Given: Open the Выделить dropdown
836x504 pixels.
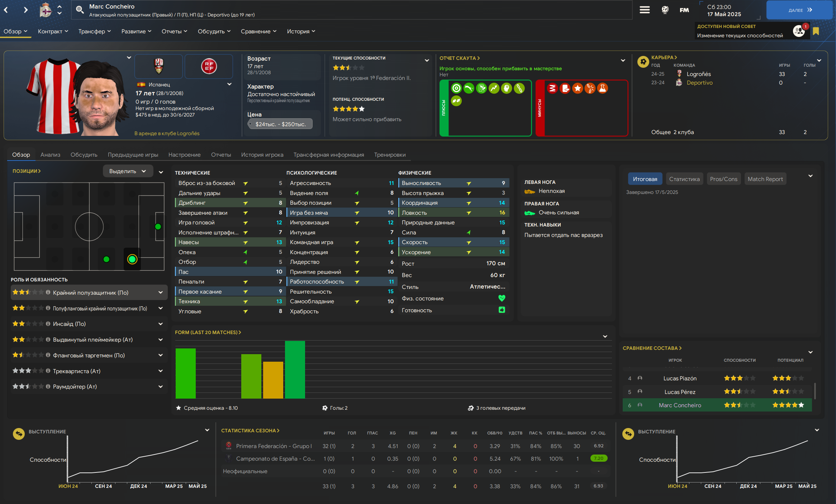Looking at the screenshot, I should [128, 171].
